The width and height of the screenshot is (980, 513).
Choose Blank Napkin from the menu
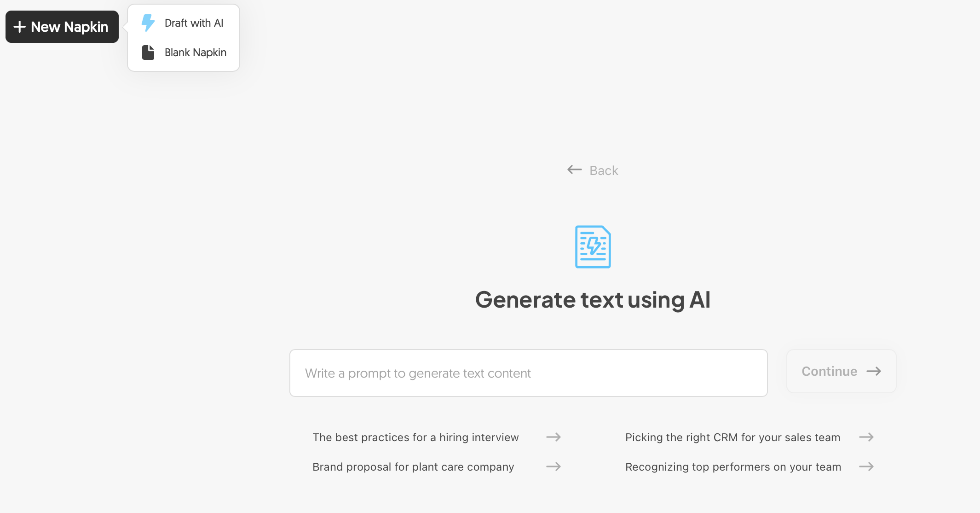[184, 52]
